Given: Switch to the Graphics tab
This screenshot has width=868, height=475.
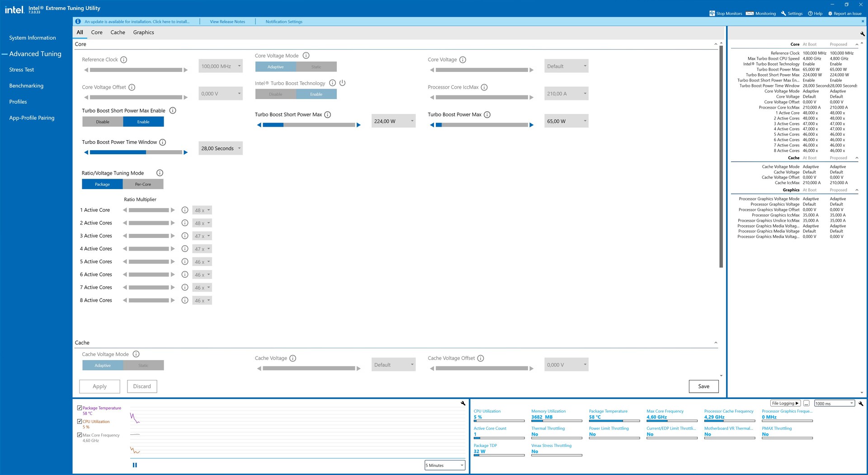Looking at the screenshot, I should pyautogui.click(x=143, y=33).
